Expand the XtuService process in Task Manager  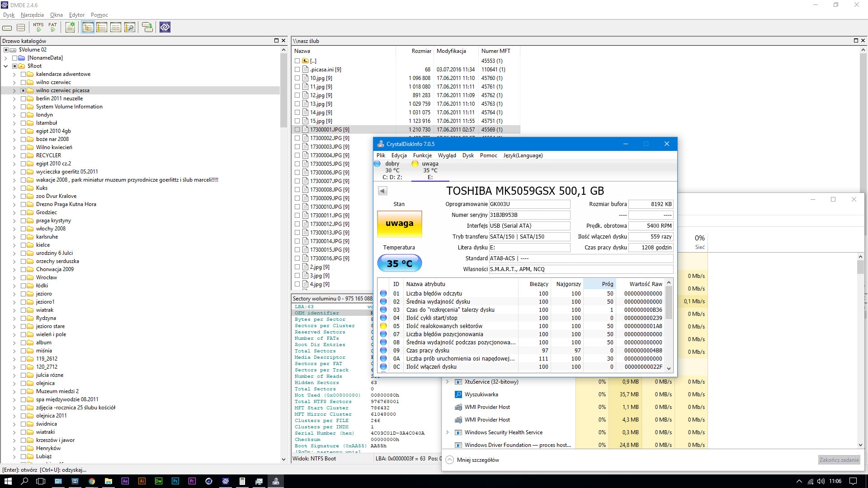coord(448,382)
